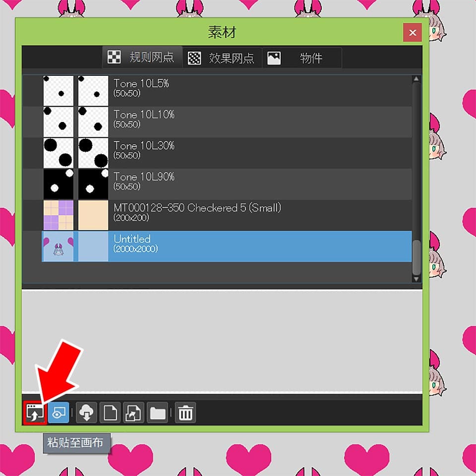Image resolution: width=476 pixels, height=476 pixels.
Task: Open the folder icon in the toolbar
Action: point(157,413)
